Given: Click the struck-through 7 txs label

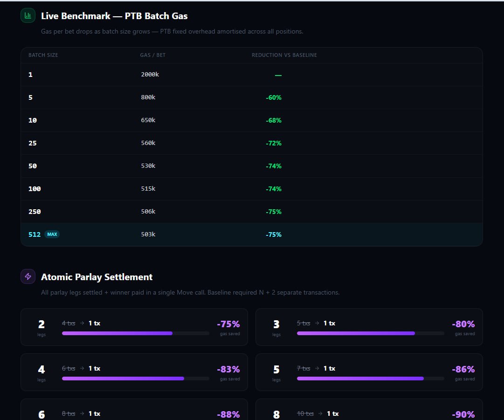Looking at the screenshot, I should (304, 368).
